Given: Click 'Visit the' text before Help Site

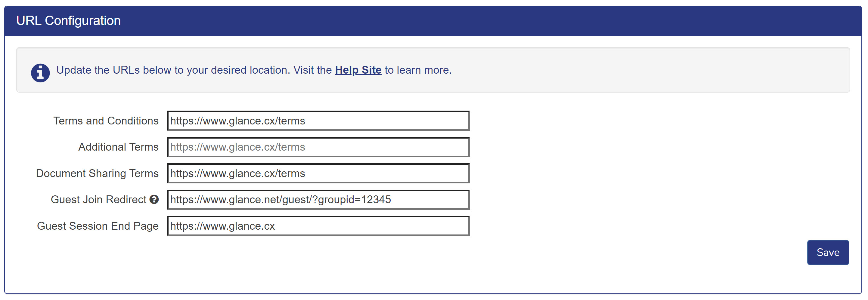Looking at the screenshot, I should click(x=312, y=70).
